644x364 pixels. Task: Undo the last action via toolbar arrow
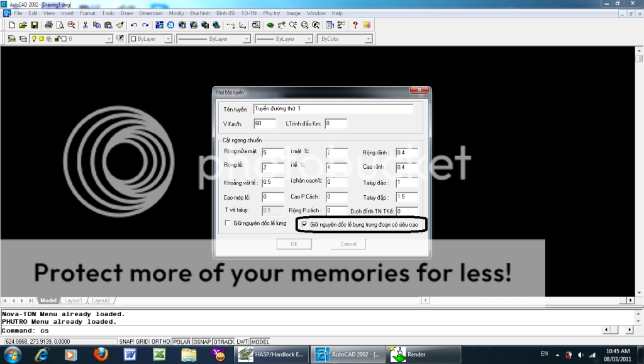[134, 25]
